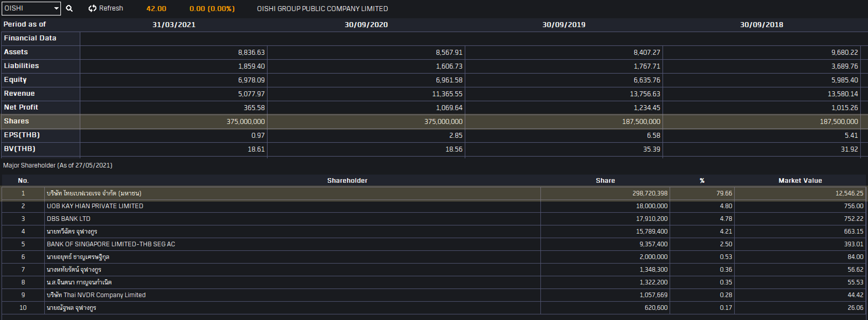868x320 pixels.
Task: Click the Net Profit value 1,234.45
Action: pos(647,108)
